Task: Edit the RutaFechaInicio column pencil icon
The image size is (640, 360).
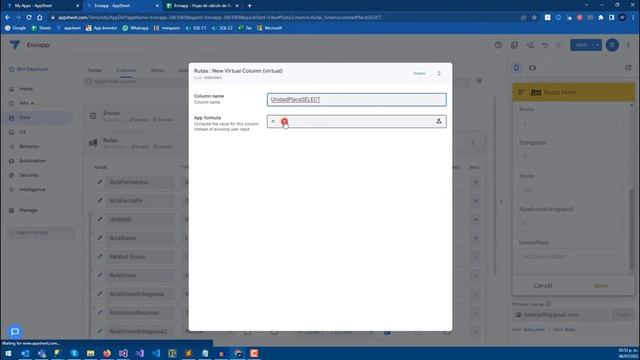Action: pos(100,182)
